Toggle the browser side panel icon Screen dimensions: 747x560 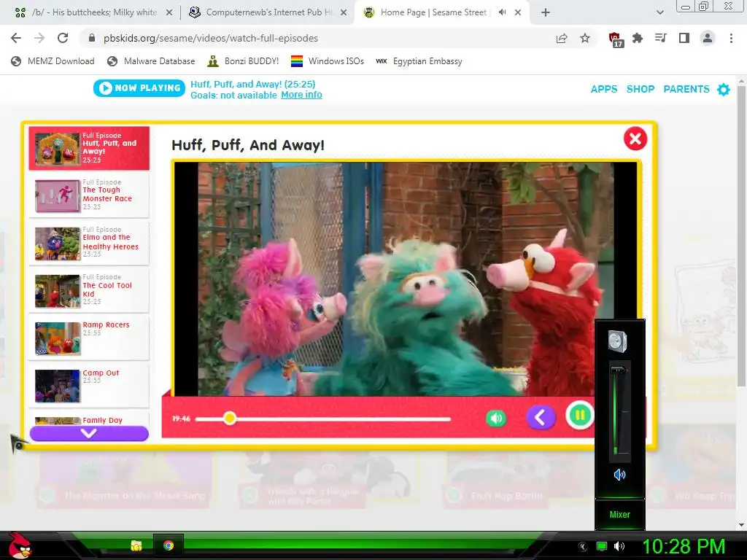(x=684, y=38)
